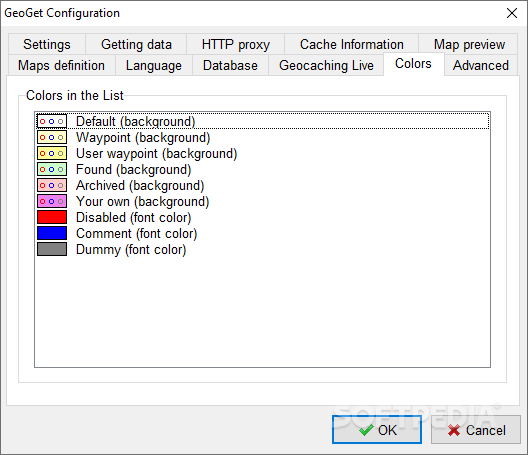Click the Archived background pink swatch
This screenshot has height=455, width=528.
point(52,185)
